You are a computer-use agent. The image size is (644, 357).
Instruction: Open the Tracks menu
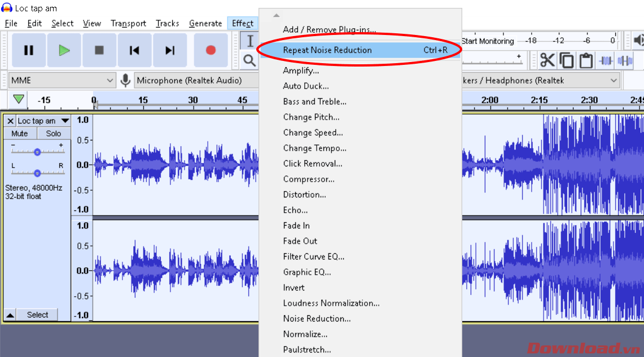tap(167, 23)
